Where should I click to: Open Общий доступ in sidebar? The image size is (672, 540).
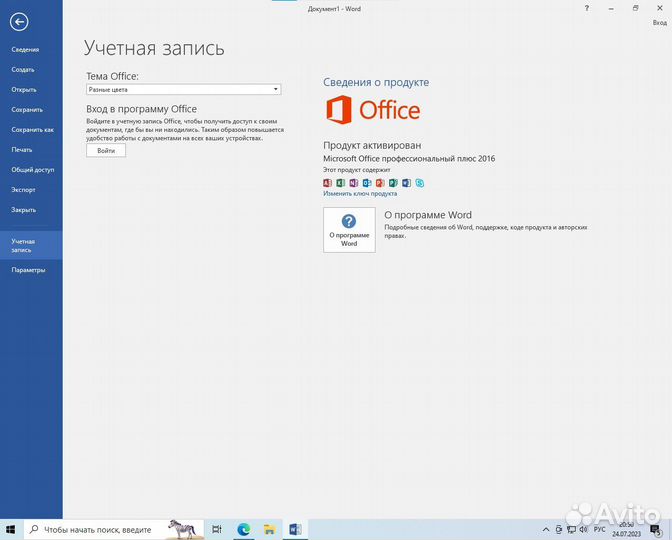(33, 170)
